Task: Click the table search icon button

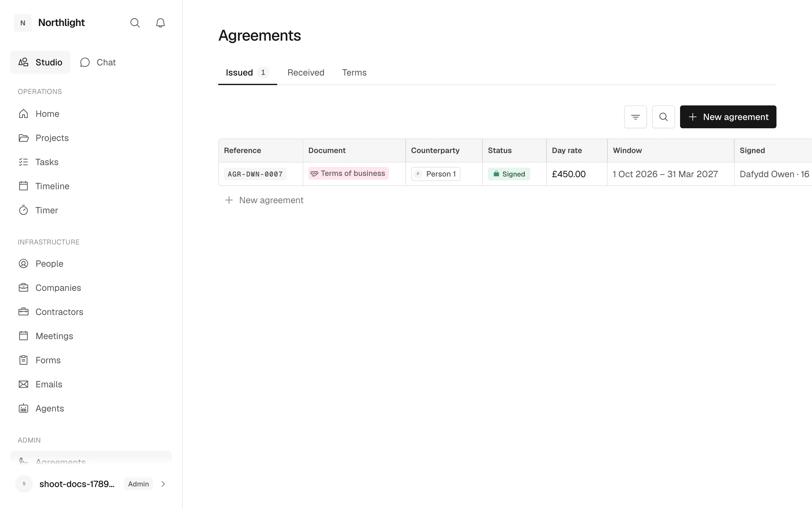Action: [663, 117]
